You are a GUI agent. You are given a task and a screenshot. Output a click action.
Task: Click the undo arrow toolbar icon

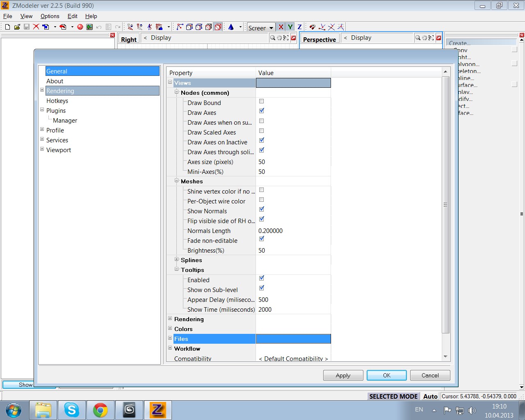point(99,27)
